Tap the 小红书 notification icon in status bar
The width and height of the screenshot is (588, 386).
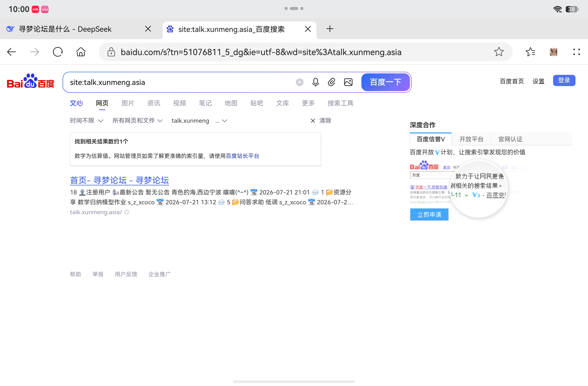35,9
